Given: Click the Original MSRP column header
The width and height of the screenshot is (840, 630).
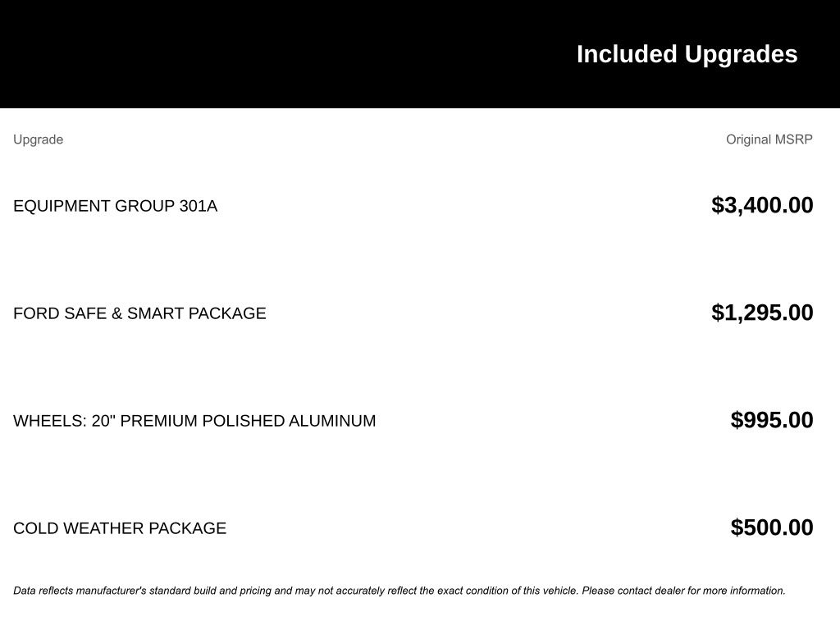Looking at the screenshot, I should 769,139.
